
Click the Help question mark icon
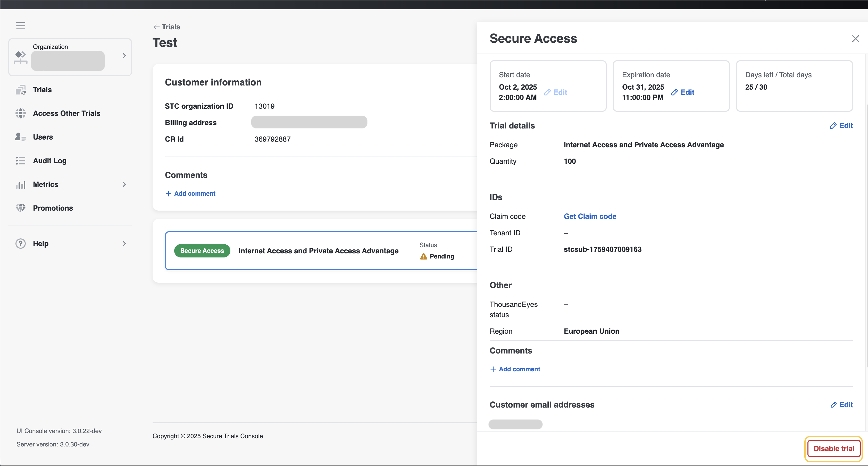tap(21, 244)
